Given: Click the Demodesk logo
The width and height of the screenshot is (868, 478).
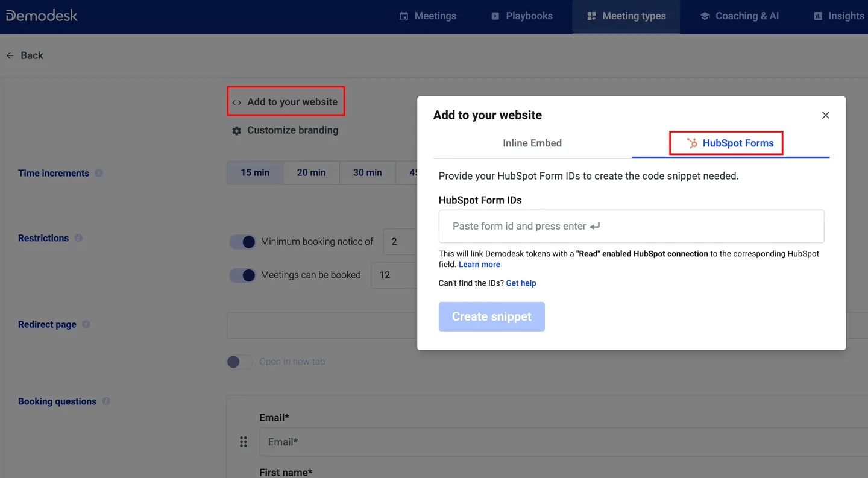Looking at the screenshot, I should [x=42, y=16].
